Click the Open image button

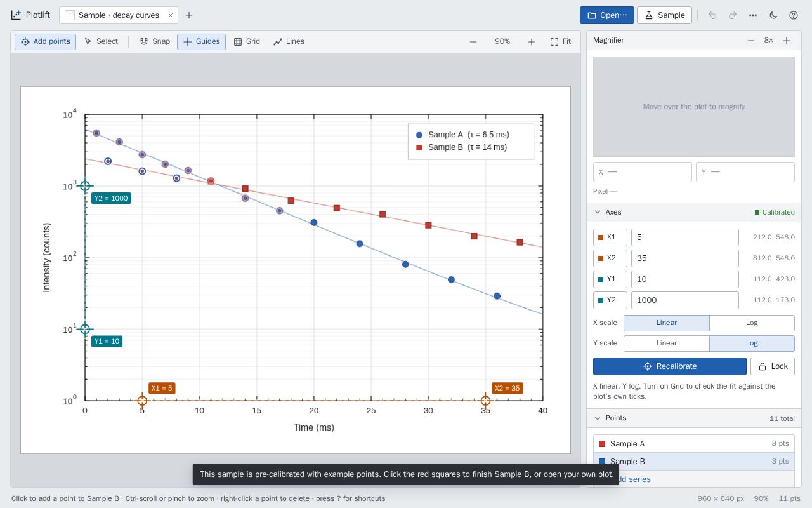click(607, 15)
